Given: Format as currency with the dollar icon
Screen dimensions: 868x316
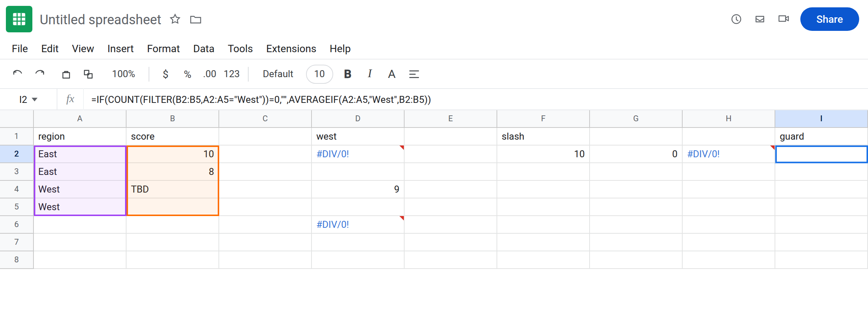Looking at the screenshot, I should point(166,74).
